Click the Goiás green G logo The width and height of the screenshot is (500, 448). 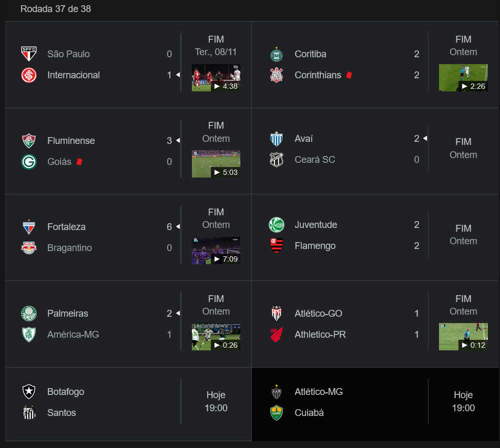point(29,162)
